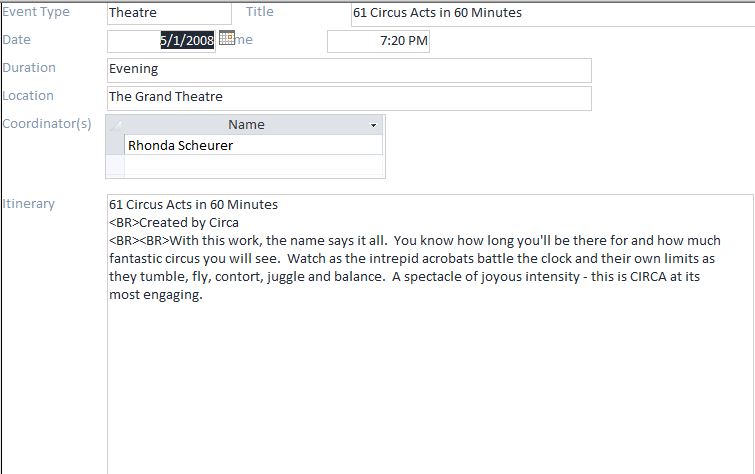Select the Rhonda Scheurer coordinator row

(253, 145)
